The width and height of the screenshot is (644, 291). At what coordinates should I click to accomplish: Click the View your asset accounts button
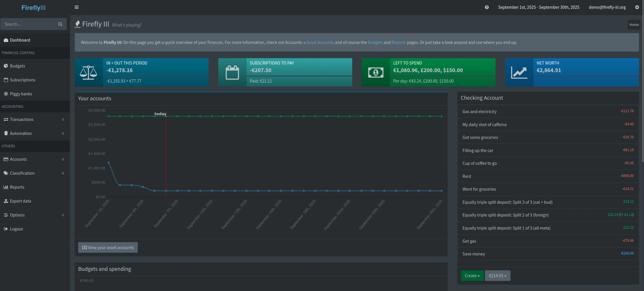click(108, 248)
